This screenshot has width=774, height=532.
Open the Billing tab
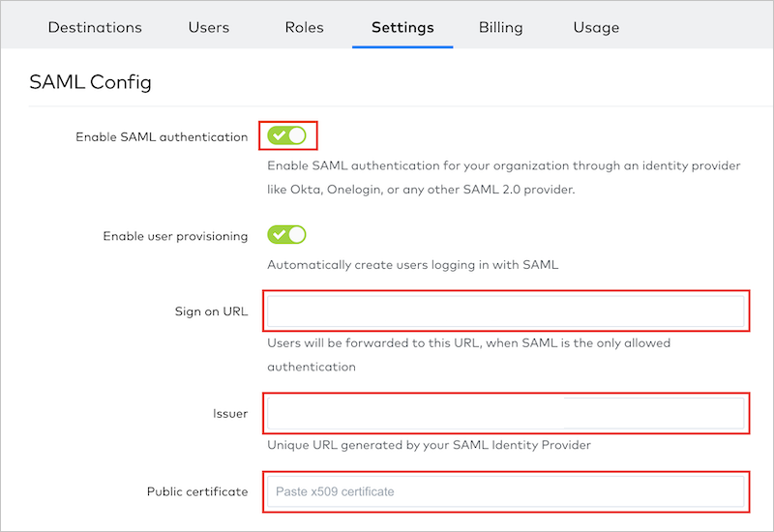(x=500, y=27)
